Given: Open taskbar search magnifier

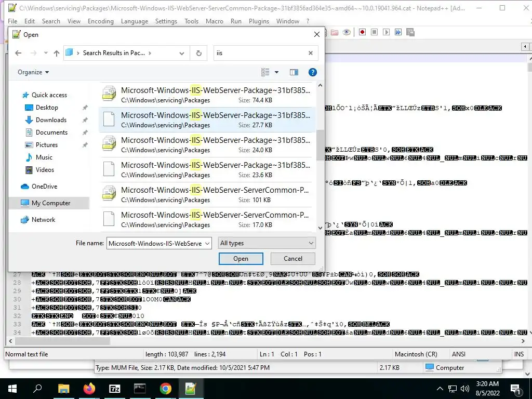Looking at the screenshot, I should tap(37, 389).
